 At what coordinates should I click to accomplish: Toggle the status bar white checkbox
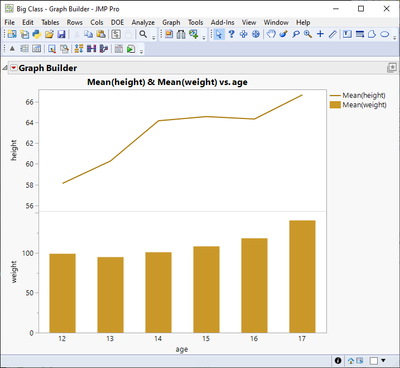click(374, 361)
